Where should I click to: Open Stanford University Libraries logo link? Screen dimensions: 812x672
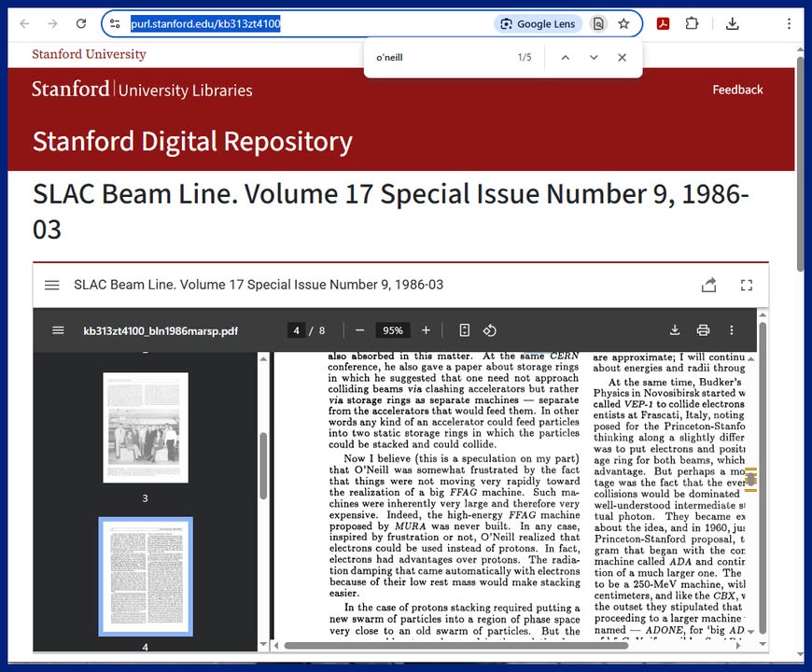coord(142,90)
